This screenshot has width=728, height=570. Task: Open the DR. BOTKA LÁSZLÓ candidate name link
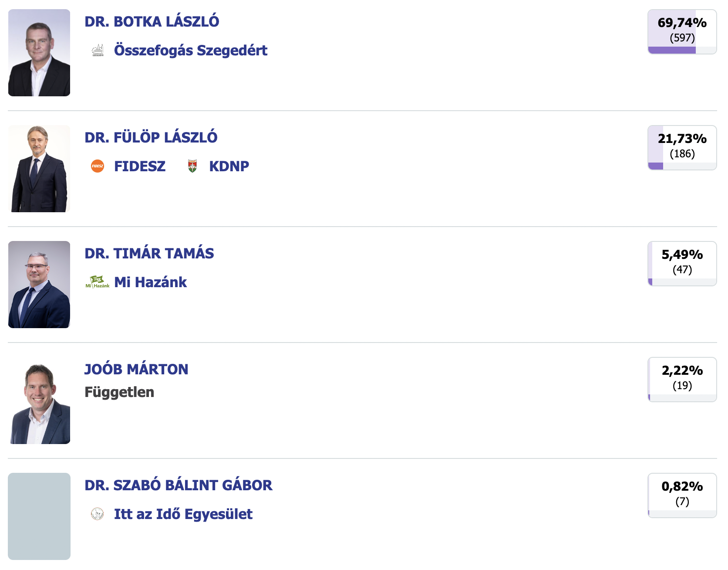(152, 22)
